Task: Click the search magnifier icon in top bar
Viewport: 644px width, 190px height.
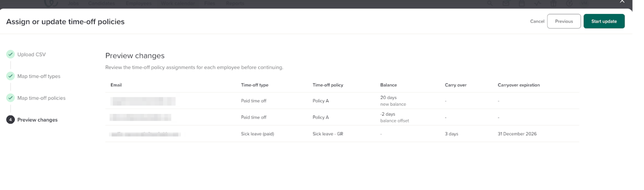Action: [490, 3]
